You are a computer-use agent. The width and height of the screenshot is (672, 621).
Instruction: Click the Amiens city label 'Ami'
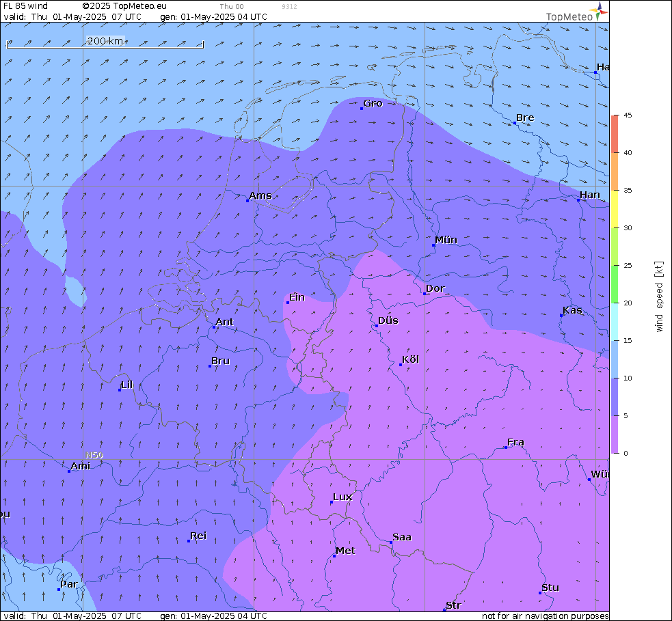point(81,465)
